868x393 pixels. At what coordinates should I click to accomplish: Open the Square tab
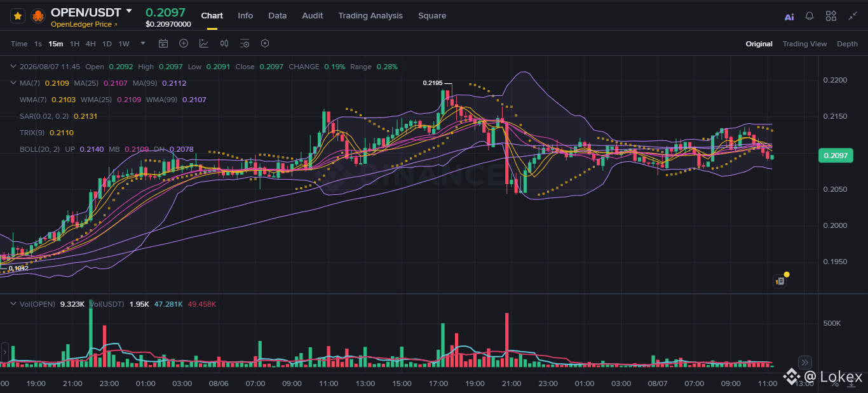click(432, 16)
